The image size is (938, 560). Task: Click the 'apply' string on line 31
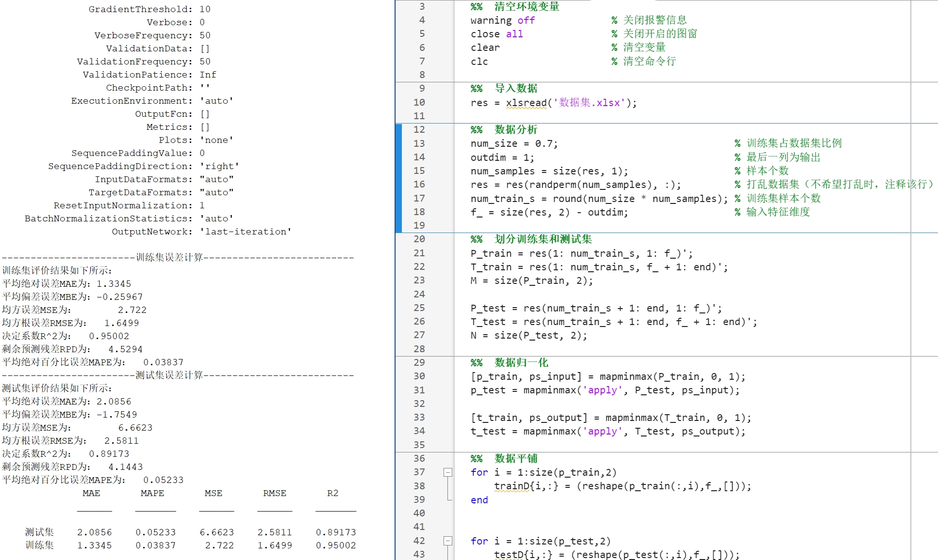coord(603,390)
